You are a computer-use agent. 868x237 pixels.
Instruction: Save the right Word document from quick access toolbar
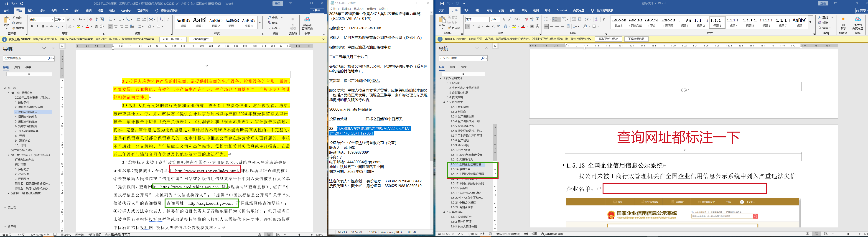(442, 3)
